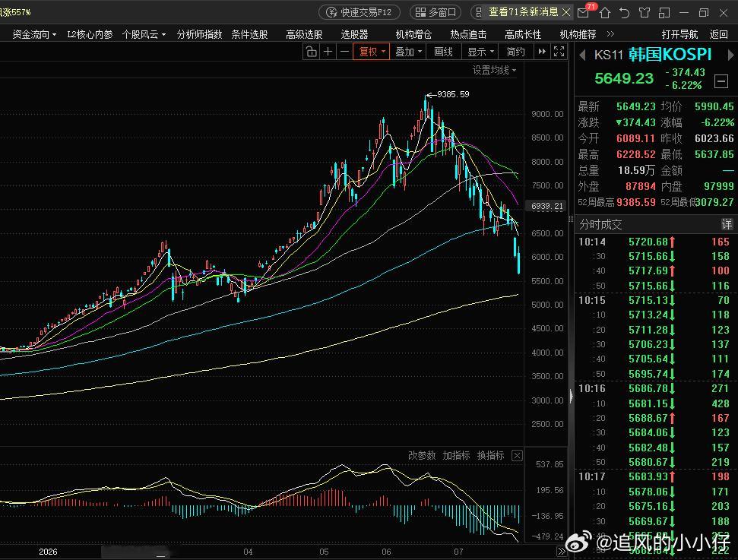Select the 画线 drawing tool

click(x=443, y=52)
